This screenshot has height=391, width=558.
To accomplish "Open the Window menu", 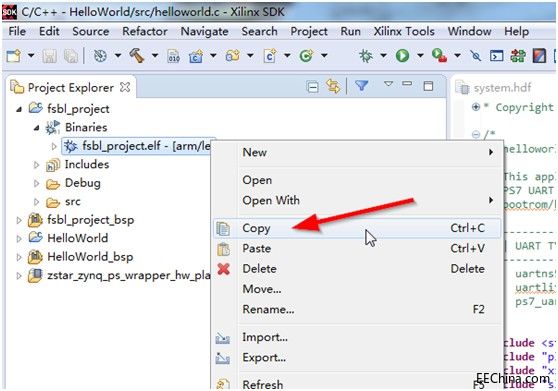I will pyautogui.click(x=469, y=31).
